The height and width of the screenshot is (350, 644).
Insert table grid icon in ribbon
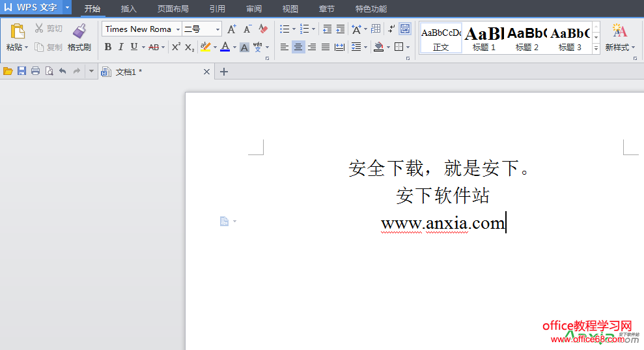(x=375, y=29)
